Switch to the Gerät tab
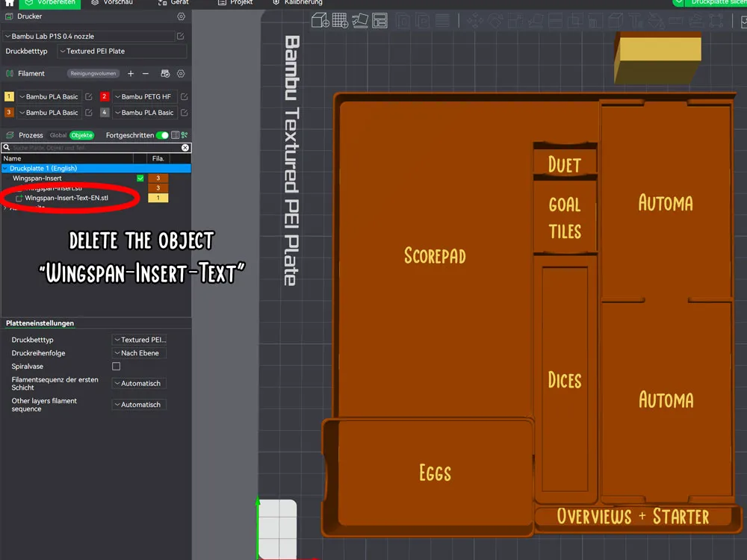747x560 pixels. pos(173,2)
